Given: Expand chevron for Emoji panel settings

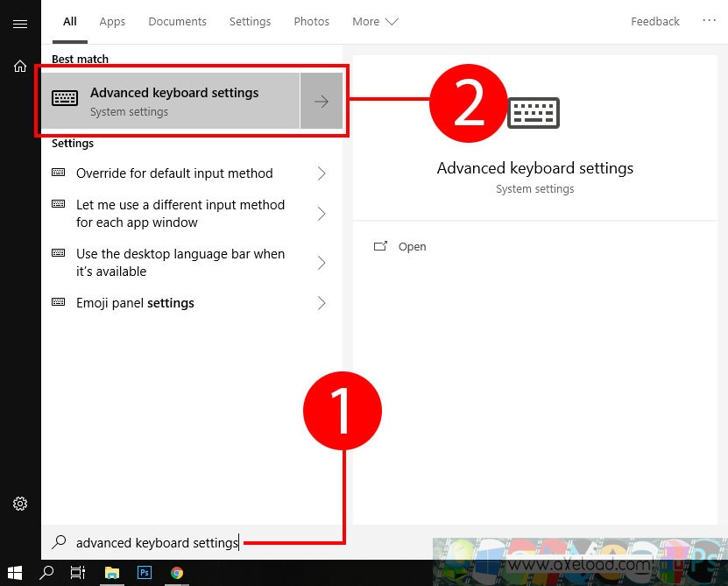Looking at the screenshot, I should tap(322, 303).
